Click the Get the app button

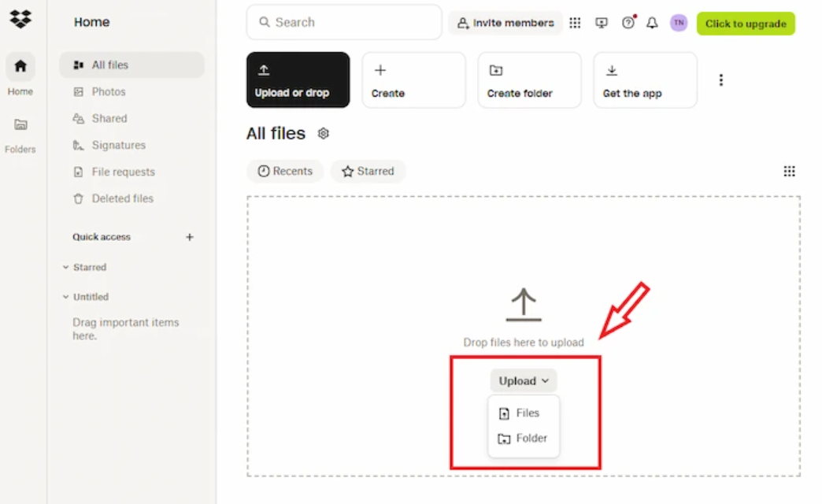[646, 80]
